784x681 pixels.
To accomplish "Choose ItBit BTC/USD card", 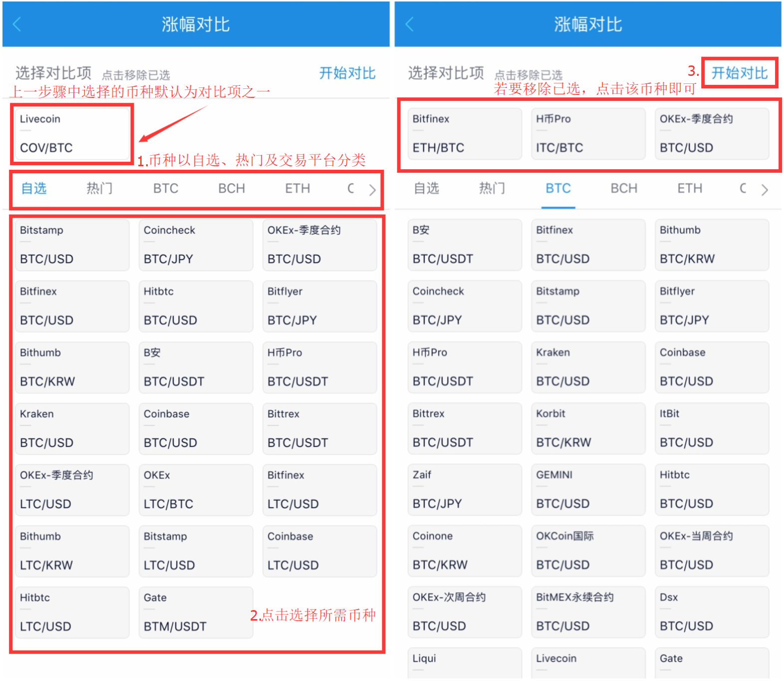I will click(x=712, y=428).
